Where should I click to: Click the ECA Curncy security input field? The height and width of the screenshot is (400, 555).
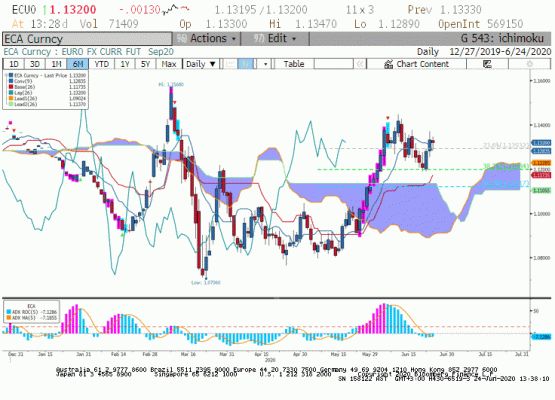pyautogui.click(x=87, y=39)
